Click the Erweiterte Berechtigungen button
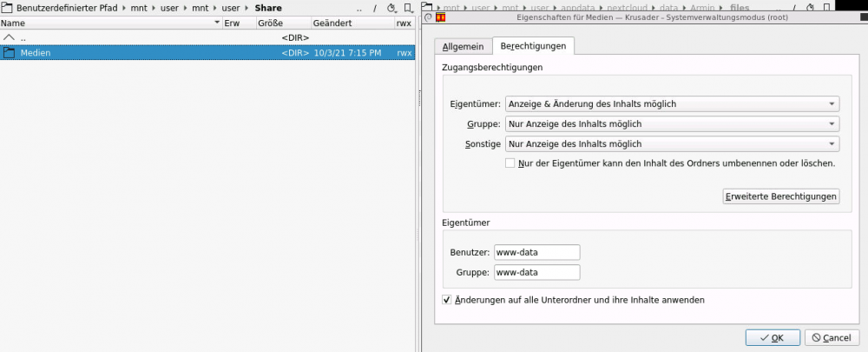This screenshot has height=352, width=868. click(781, 196)
